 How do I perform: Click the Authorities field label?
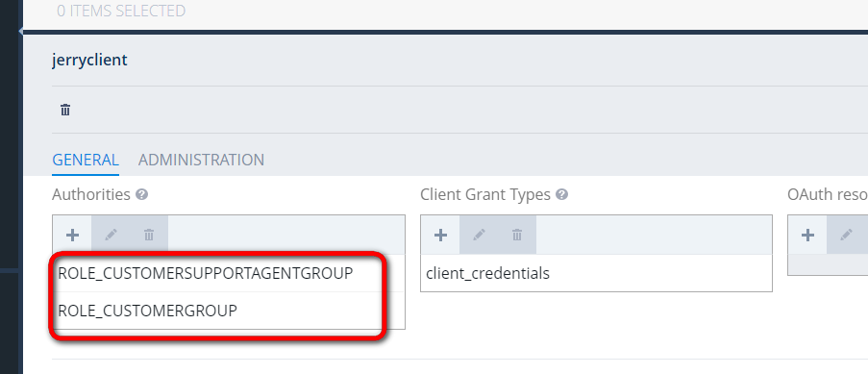pos(91,194)
